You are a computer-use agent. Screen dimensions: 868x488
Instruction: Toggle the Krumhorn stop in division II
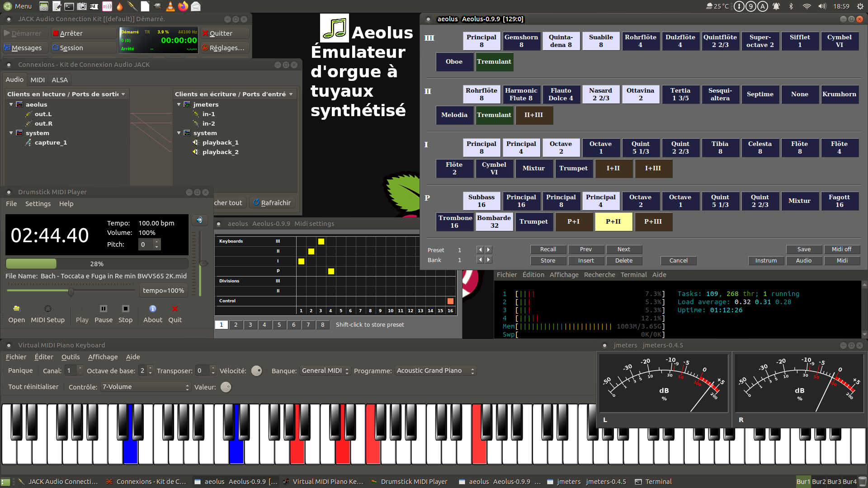840,94
